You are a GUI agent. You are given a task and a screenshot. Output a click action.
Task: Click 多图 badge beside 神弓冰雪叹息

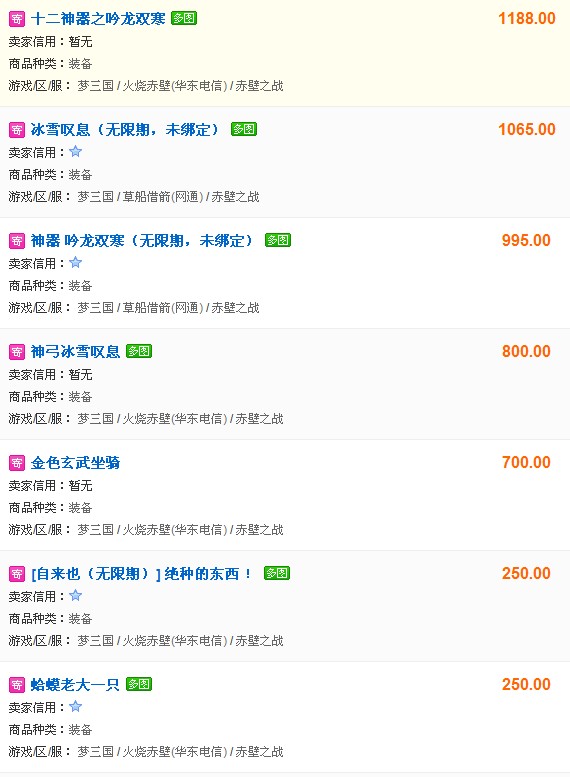coord(139,351)
